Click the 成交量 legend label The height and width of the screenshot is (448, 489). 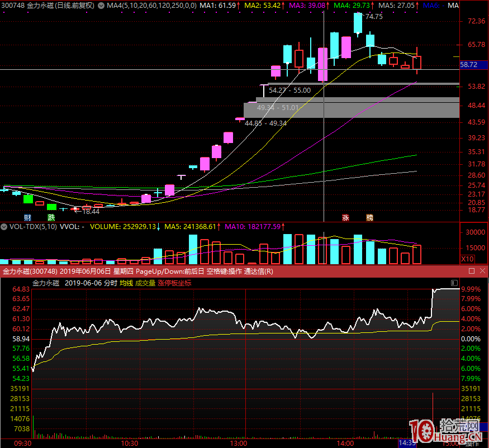click(x=145, y=283)
